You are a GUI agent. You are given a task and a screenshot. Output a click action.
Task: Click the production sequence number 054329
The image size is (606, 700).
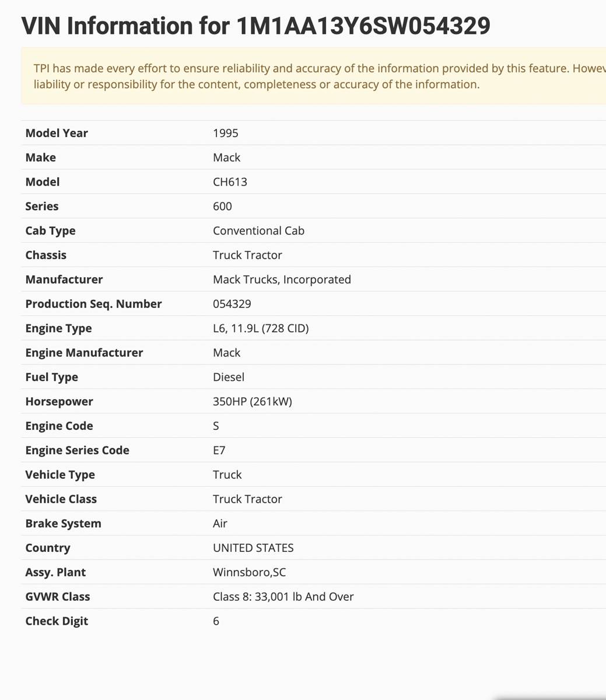(232, 304)
